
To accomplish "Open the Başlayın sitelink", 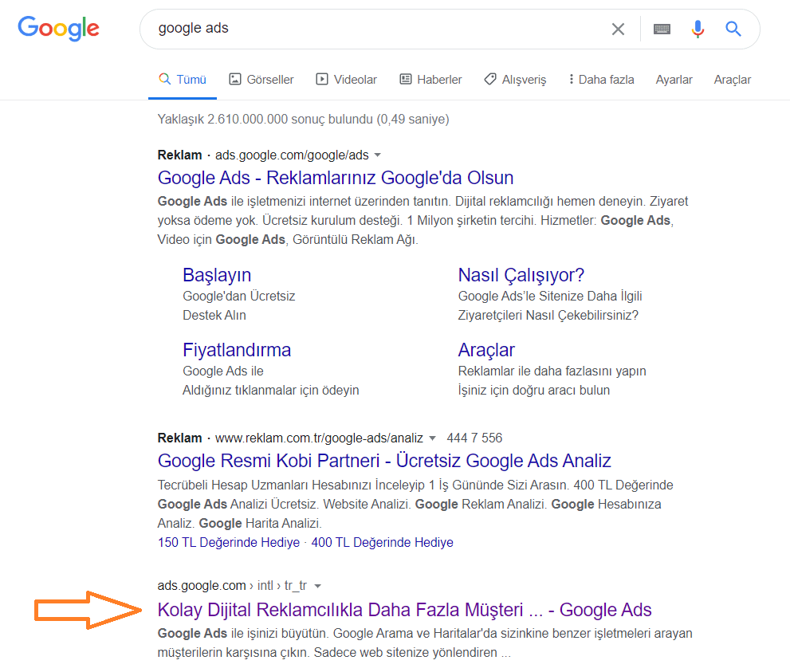I will [217, 275].
